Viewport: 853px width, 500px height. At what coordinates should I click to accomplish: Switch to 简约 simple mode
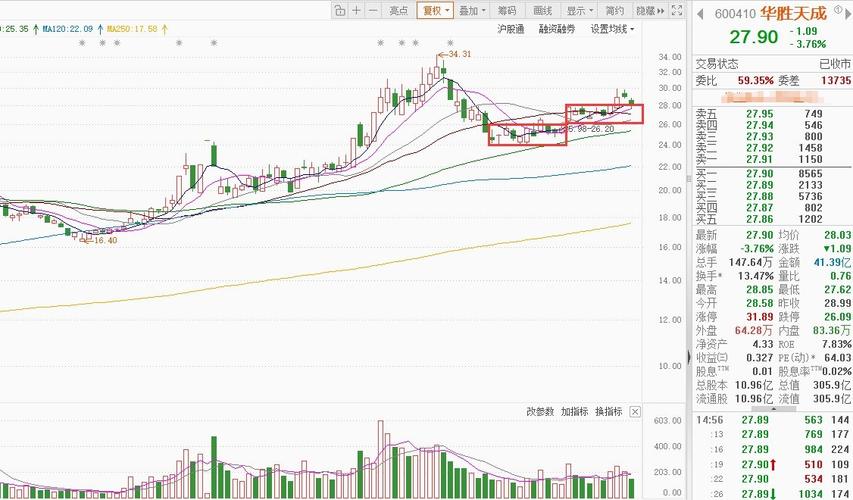pyautogui.click(x=615, y=10)
